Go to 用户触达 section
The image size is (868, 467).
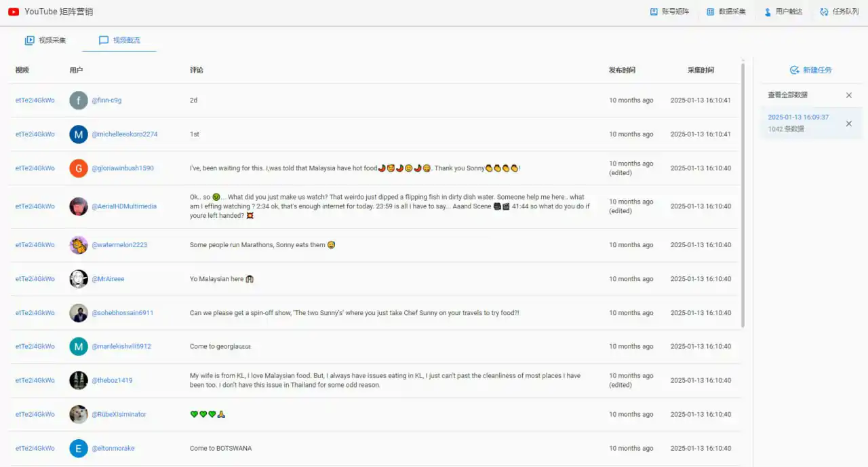click(783, 12)
